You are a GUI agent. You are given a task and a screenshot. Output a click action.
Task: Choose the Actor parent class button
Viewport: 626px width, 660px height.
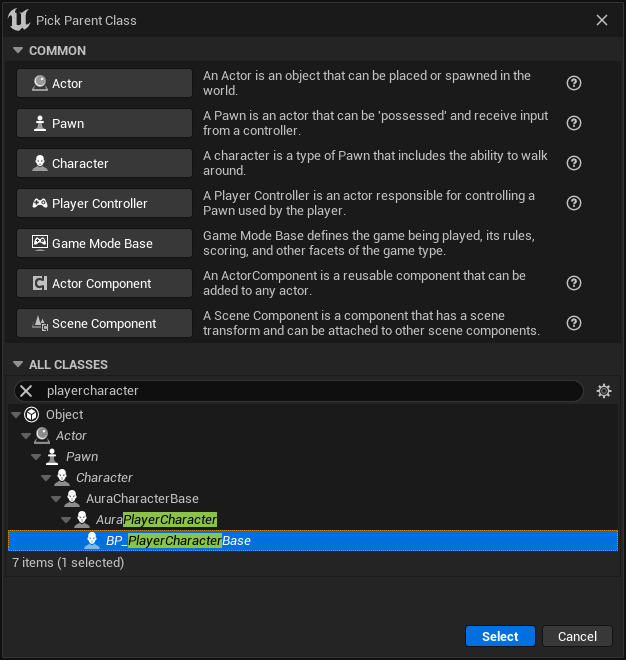(104, 83)
